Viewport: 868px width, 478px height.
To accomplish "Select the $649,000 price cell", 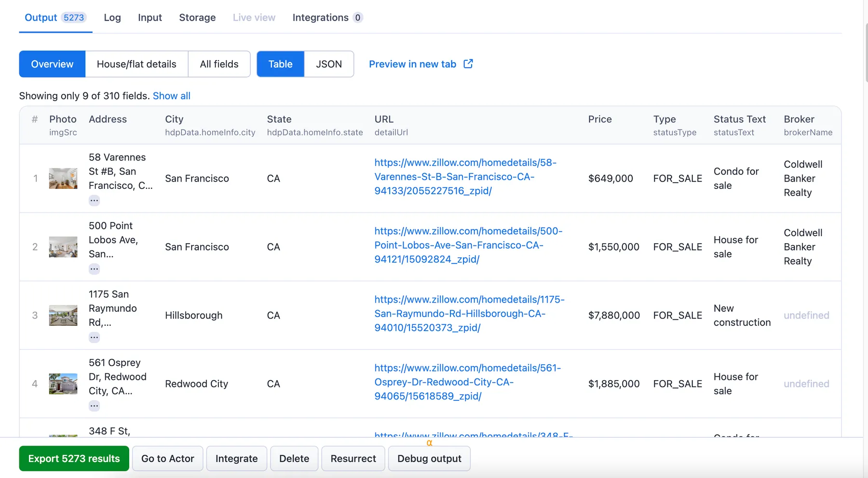I will (x=610, y=178).
